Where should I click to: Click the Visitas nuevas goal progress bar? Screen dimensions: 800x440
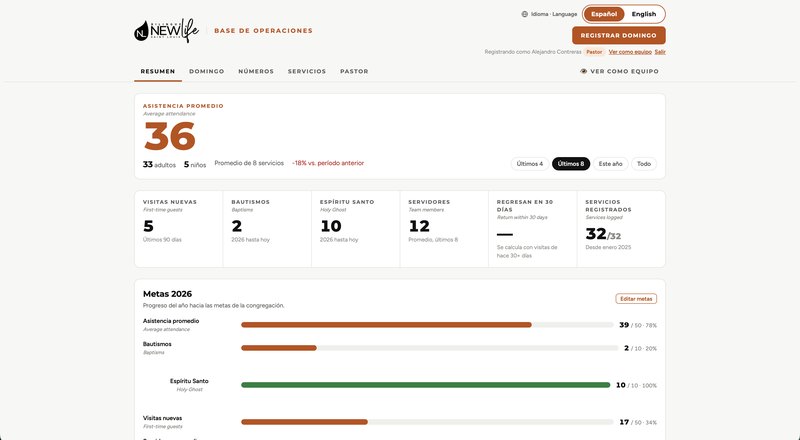click(x=427, y=422)
